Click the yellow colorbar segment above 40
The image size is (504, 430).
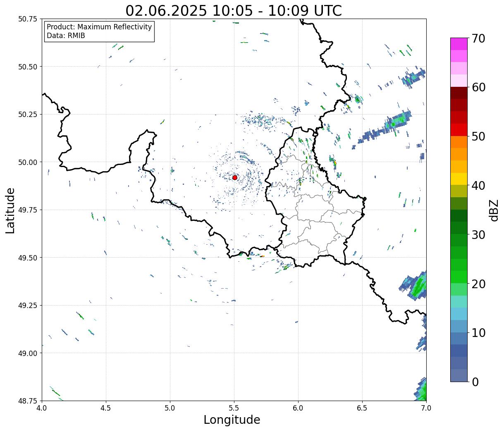pyautogui.click(x=459, y=179)
